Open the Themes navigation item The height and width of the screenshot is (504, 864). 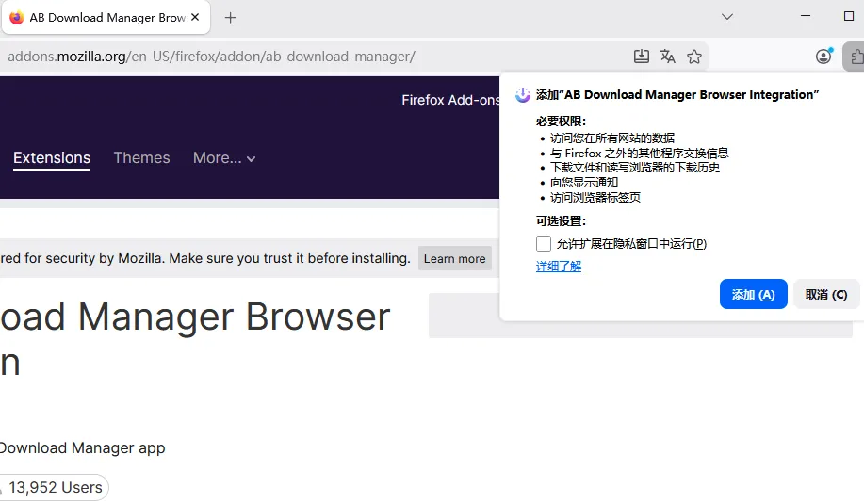click(141, 158)
